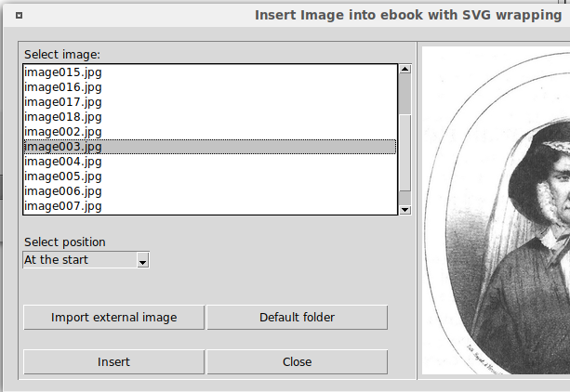This screenshot has height=392, width=570.
Task: Select image006.jpg in the list
Action: [x=210, y=191]
